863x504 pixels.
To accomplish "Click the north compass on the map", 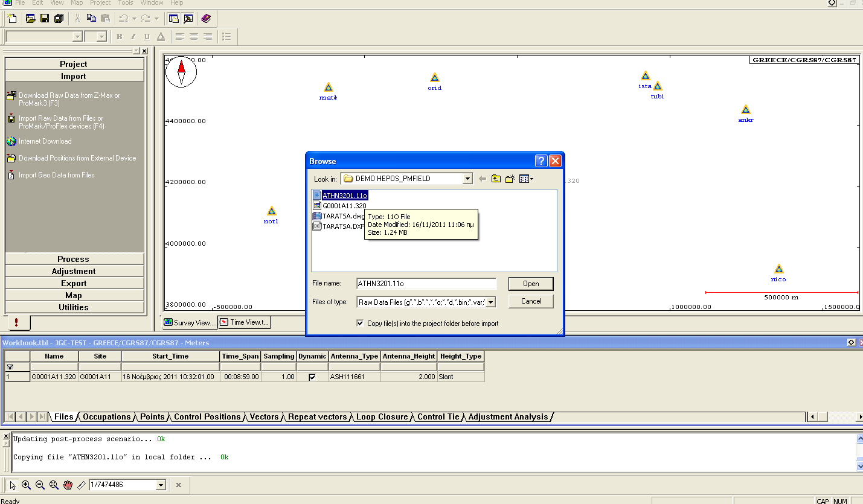I will [x=181, y=72].
